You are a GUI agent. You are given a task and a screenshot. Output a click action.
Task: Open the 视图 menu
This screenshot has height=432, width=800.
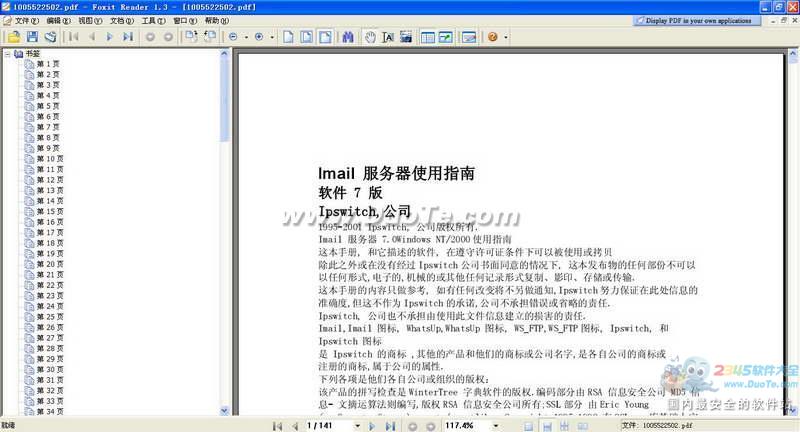tap(90, 20)
